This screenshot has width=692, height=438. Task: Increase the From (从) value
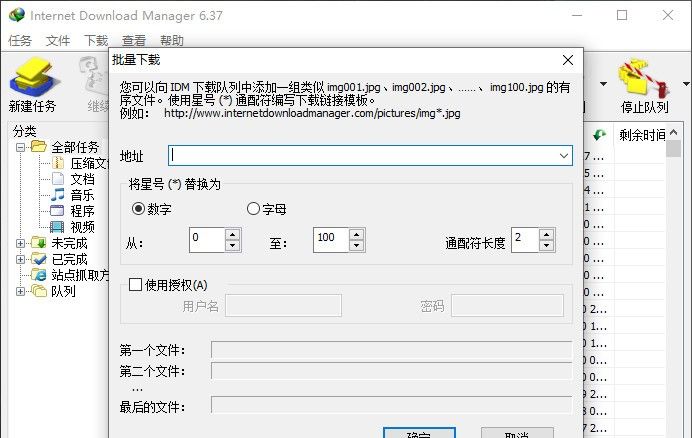[233, 234]
